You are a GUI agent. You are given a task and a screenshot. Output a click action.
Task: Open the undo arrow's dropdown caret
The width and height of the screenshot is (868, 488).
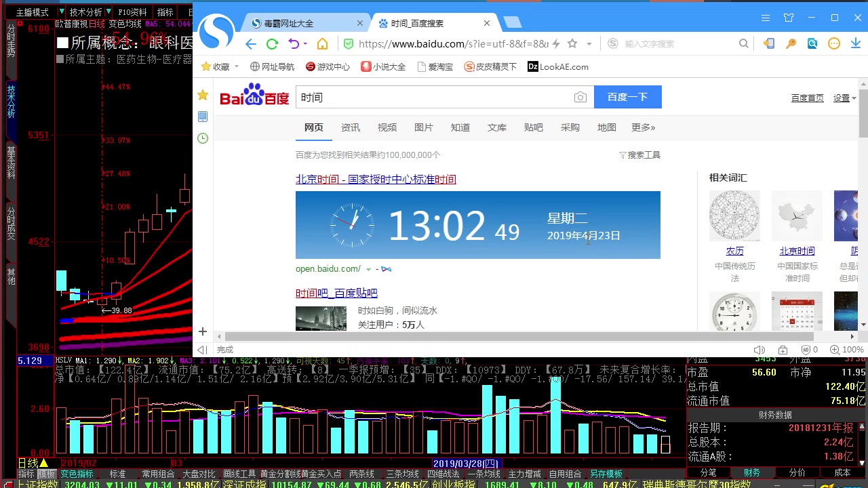coord(305,44)
